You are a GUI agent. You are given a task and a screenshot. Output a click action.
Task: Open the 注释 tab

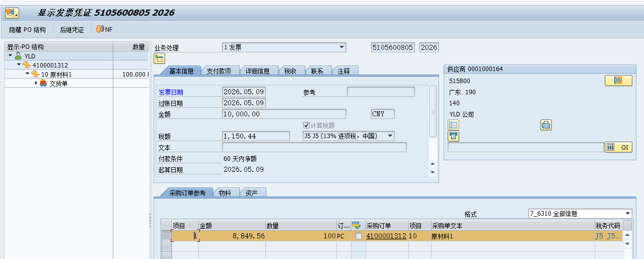(344, 71)
